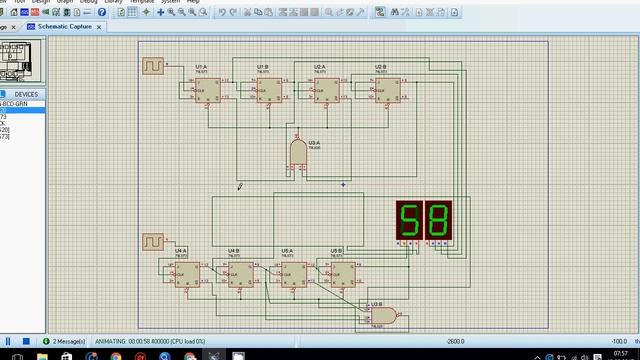Open PCB Layout from the toolbar
The image size is (640, 360).
click(35, 12)
